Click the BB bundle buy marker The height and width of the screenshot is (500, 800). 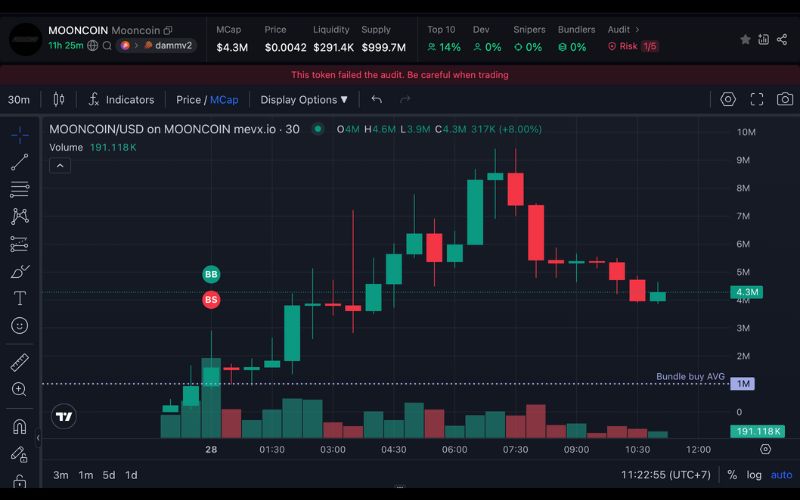(x=211, y=274)
